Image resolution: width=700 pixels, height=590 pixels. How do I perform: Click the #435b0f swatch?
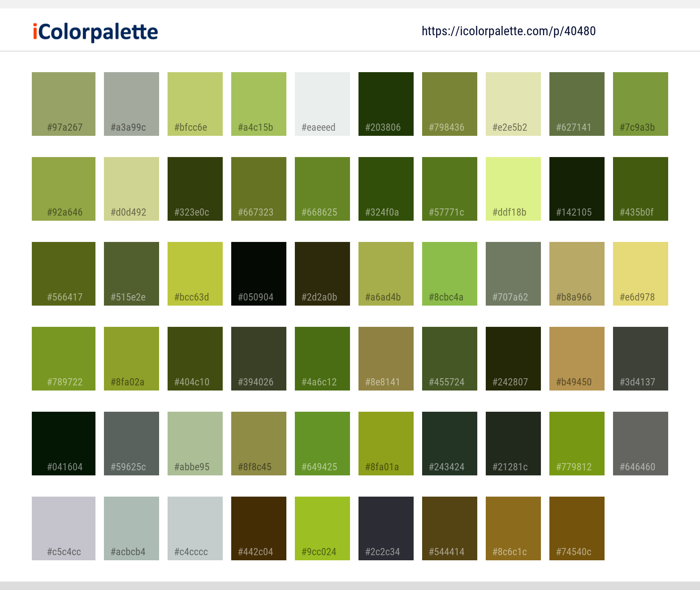pyautogui.click(x=641, y=189)
